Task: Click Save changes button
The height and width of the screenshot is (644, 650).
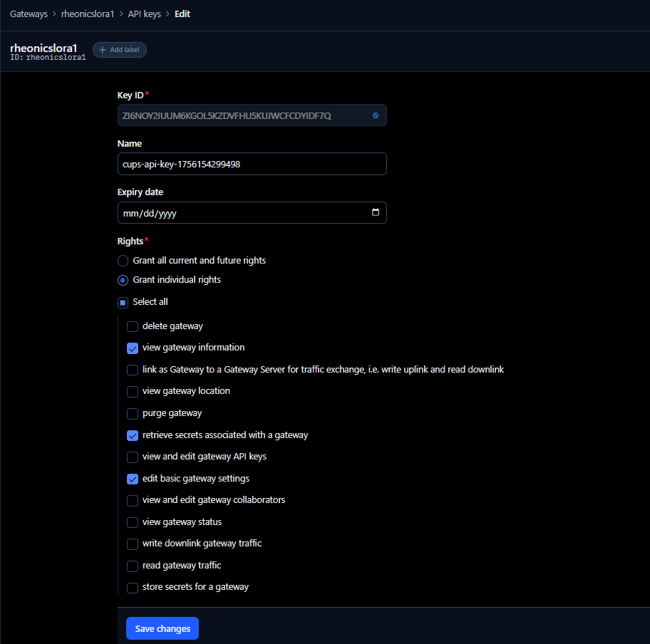Action: (x=162, y=628)
